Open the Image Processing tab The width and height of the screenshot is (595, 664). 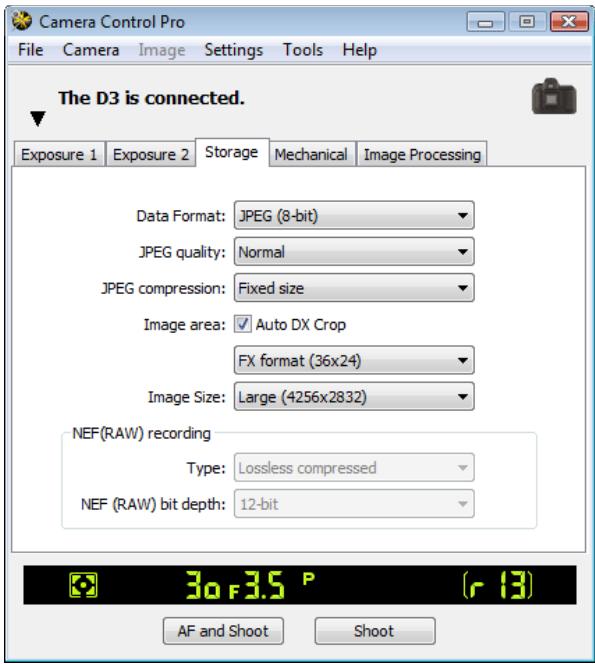tap(422, 155)
